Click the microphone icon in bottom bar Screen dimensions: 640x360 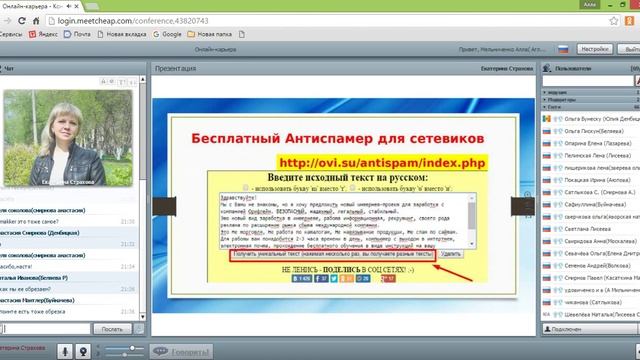[x=64, y=351]
